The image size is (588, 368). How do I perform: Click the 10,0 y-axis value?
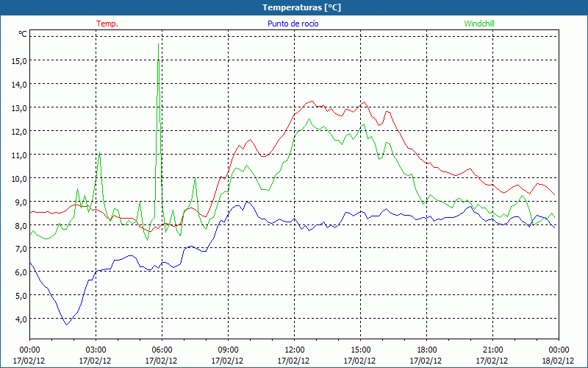coord(19,178)
